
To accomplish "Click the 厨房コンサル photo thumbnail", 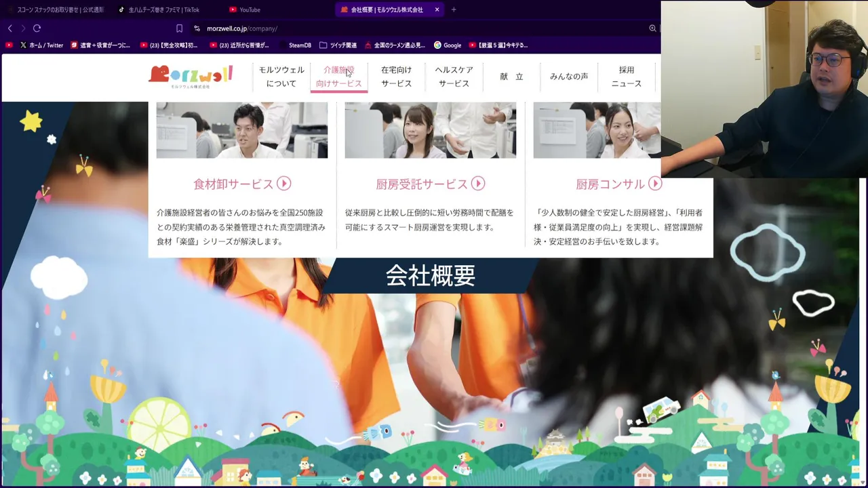I will coord(597,130).
